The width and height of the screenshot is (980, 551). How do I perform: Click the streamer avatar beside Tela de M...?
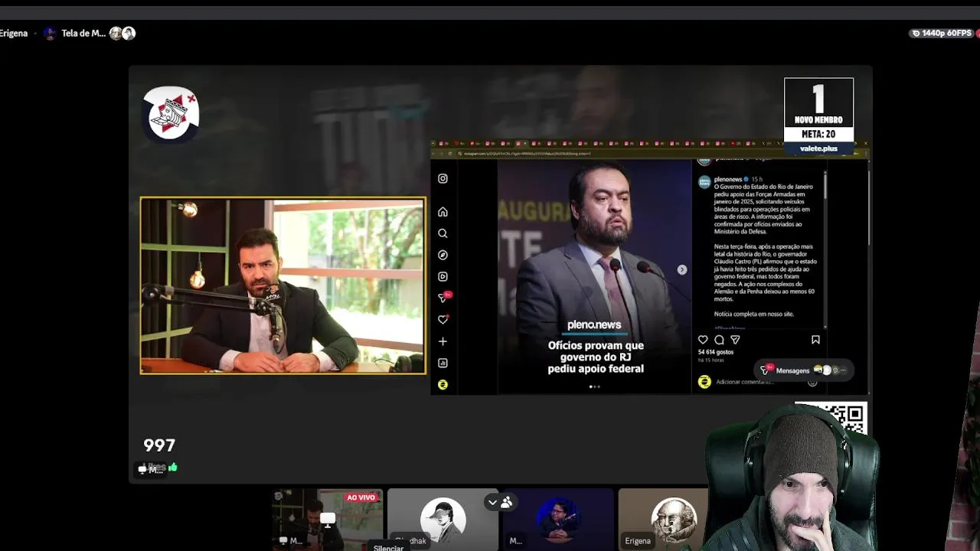(50, 33)
